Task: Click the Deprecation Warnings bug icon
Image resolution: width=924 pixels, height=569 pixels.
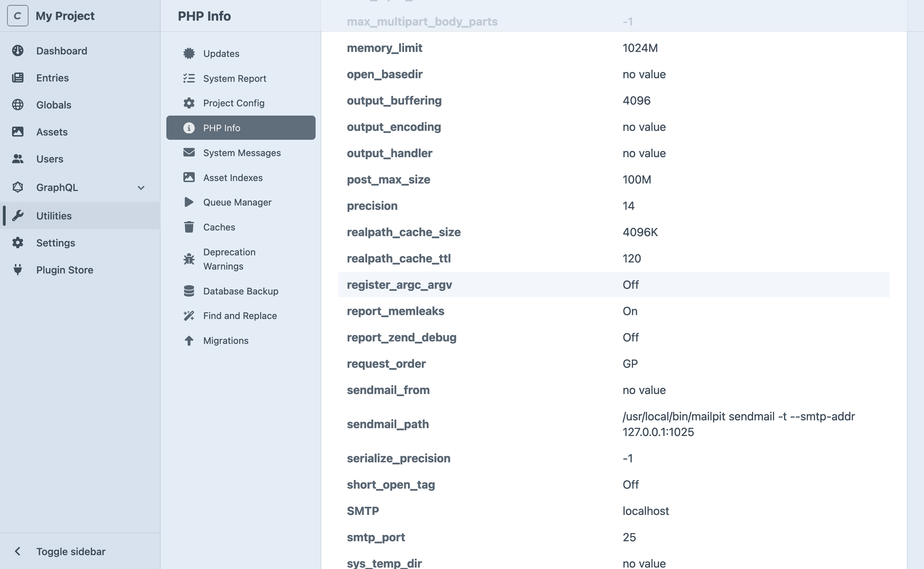Action: (x=189, y=259)
